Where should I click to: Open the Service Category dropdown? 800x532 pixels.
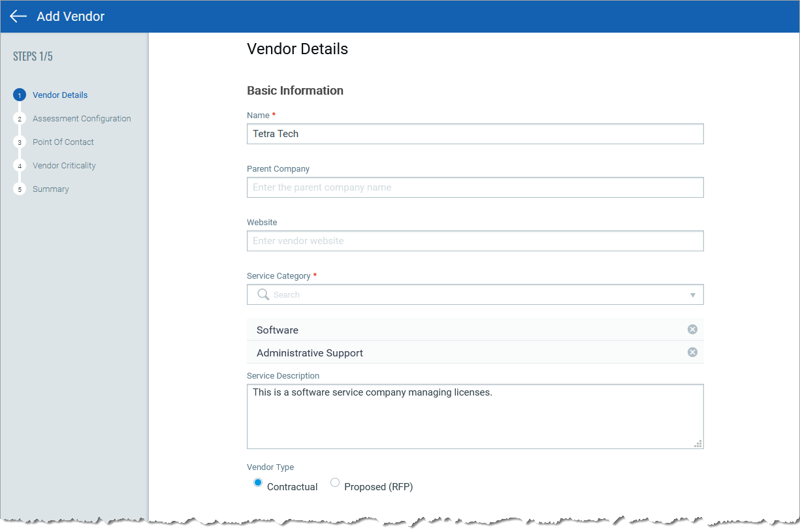(x=692, y=294)
